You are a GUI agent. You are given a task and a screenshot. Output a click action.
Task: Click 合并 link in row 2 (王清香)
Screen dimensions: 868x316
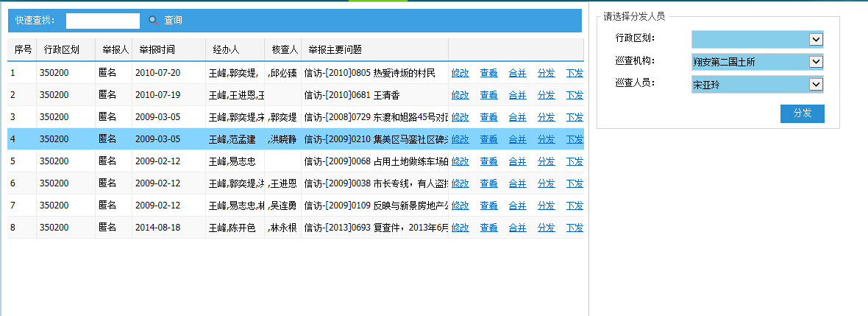[518, 95]
